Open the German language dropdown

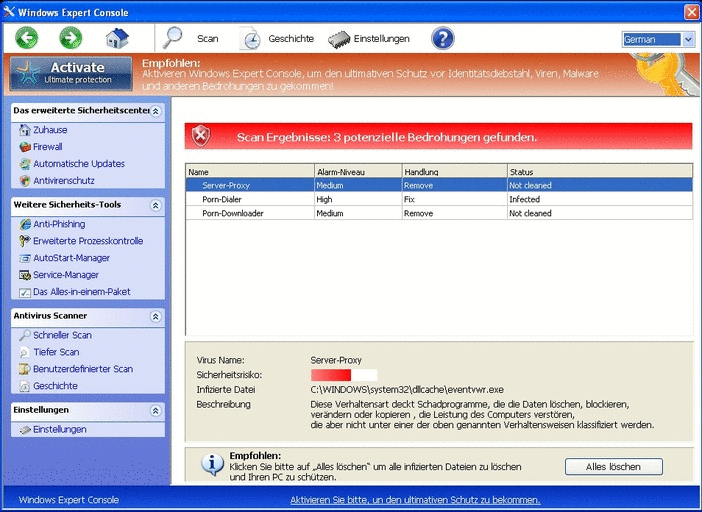[x=688, y=40]
